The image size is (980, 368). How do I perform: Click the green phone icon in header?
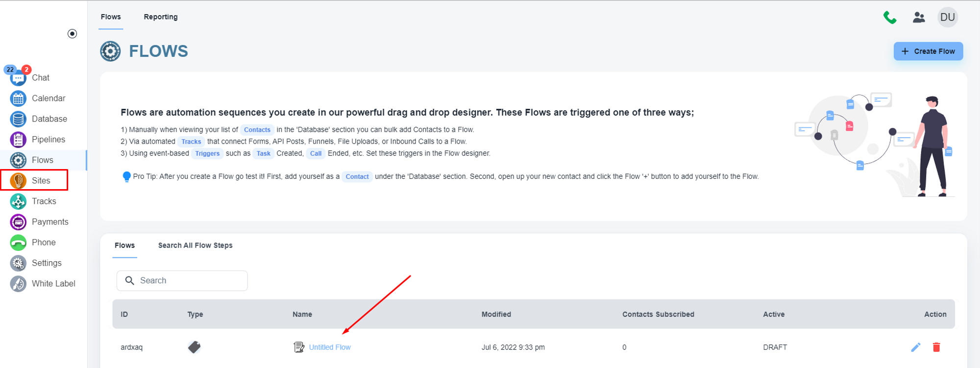coord(890,18)
